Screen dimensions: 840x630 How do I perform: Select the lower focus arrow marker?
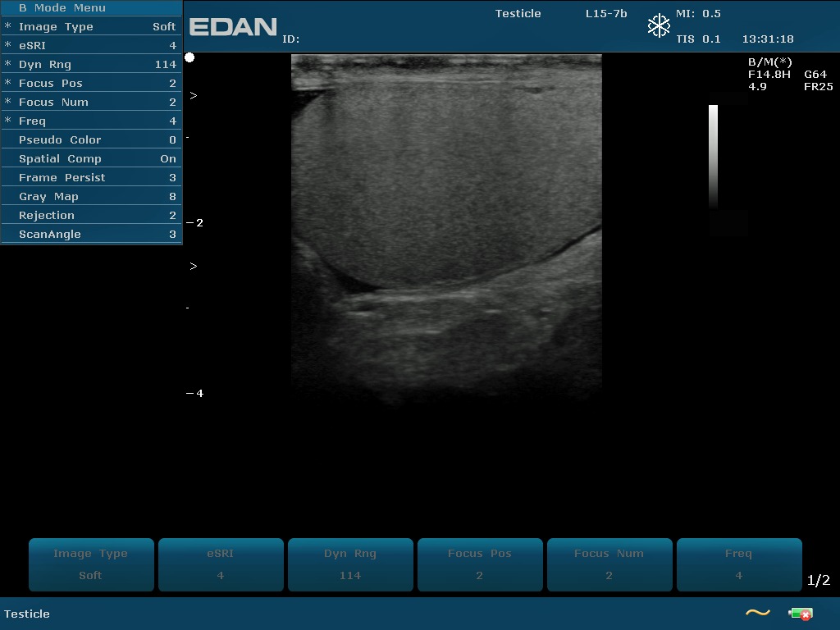pyautogui.click(x=194, y=267)
